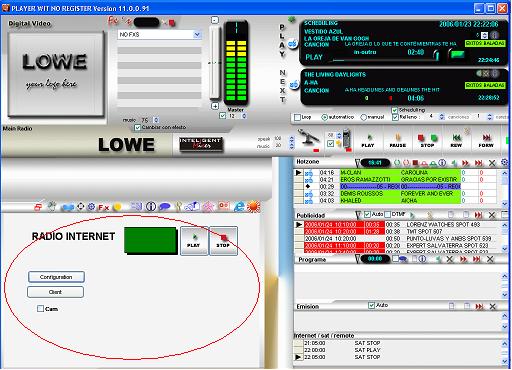Click the Emision red skip-to-end icon
512x370 pixels.
pyautogui.click(x=479, y=306)
